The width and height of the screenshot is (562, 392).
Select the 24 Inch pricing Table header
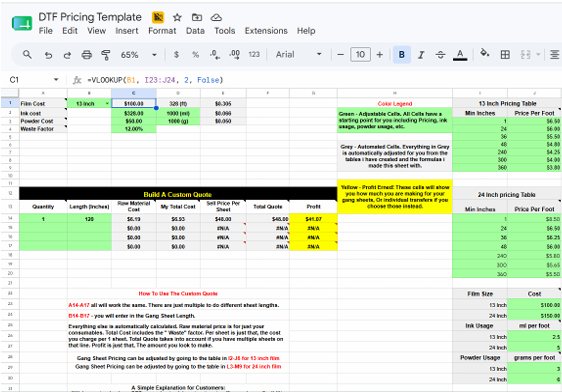[x=507, y=195]
